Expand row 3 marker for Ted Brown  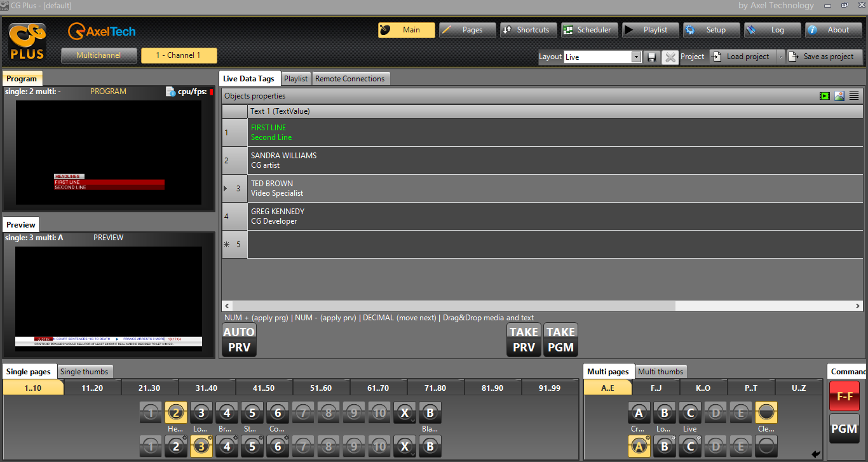227,188
